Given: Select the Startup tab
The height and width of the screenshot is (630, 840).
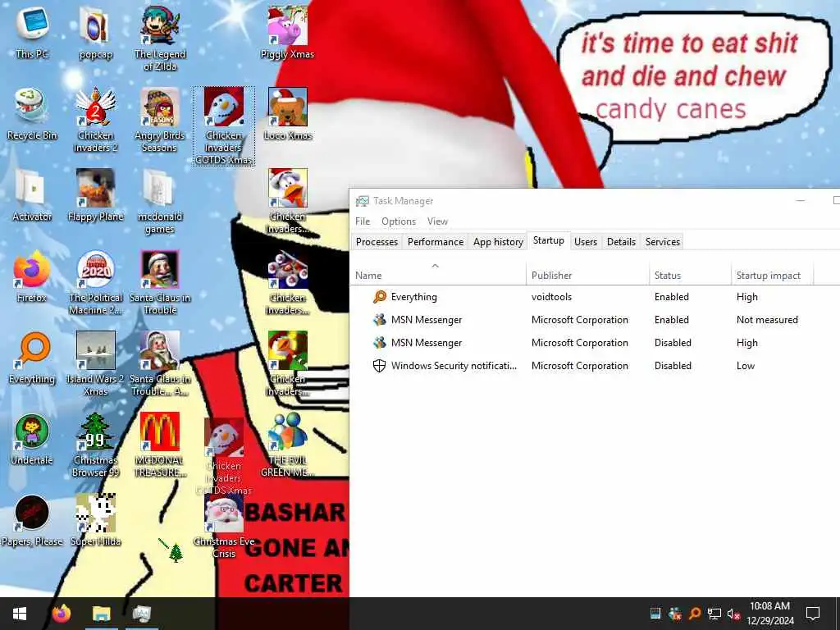Looking at the screenshot, I should pyautogui.click(x=549, y=240).
